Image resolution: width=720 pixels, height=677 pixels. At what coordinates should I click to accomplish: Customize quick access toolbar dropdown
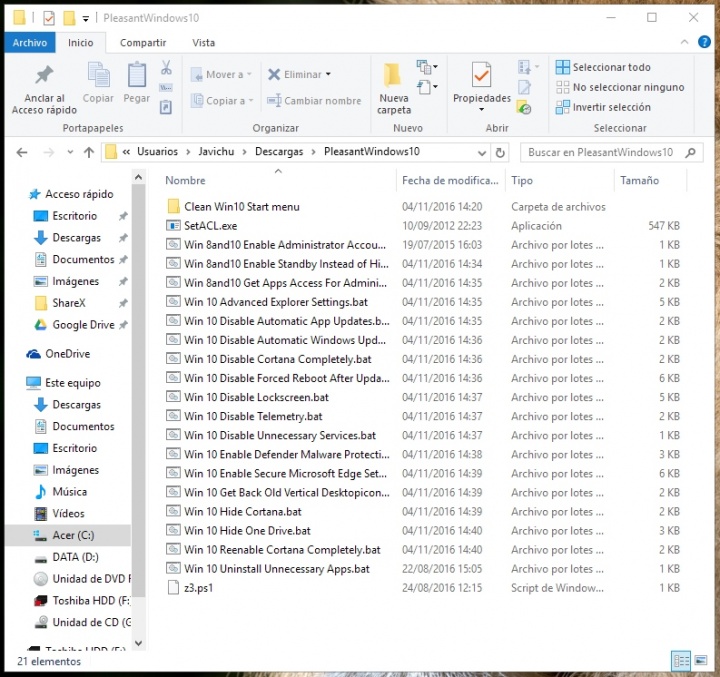click(x=85, y=19)
